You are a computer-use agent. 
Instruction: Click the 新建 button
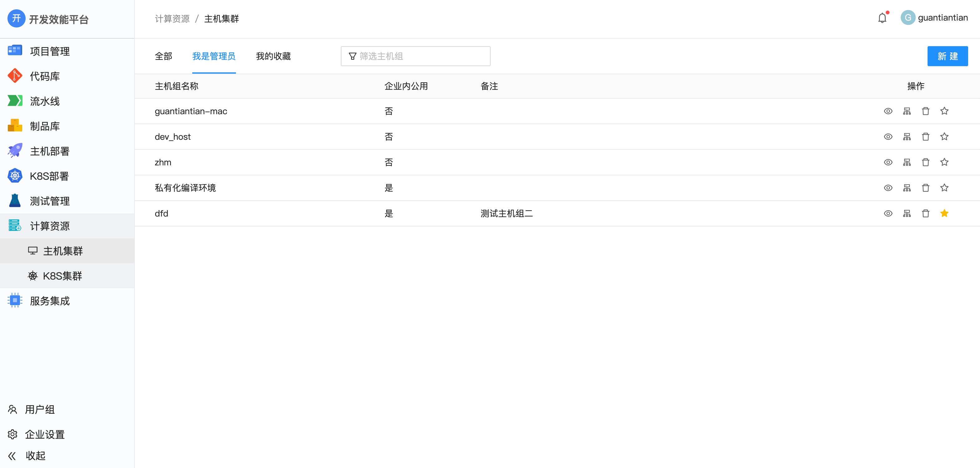[x=947, y=56]
